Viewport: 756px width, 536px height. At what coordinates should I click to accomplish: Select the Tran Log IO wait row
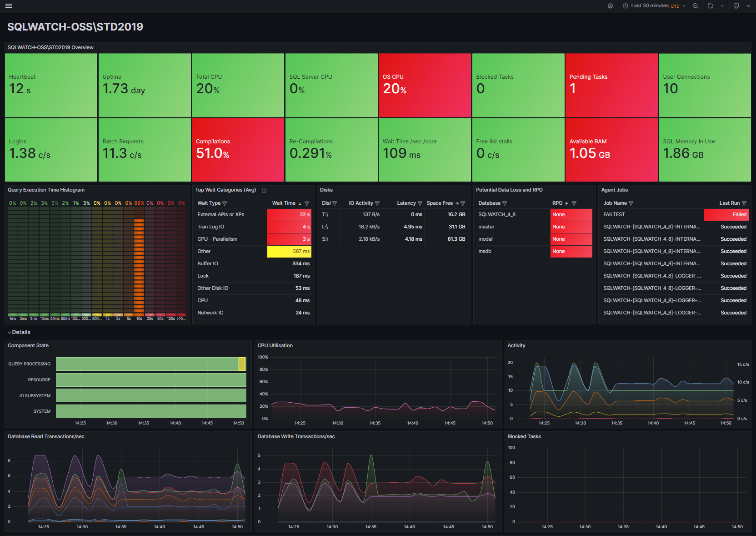click(x=253, y=227)
